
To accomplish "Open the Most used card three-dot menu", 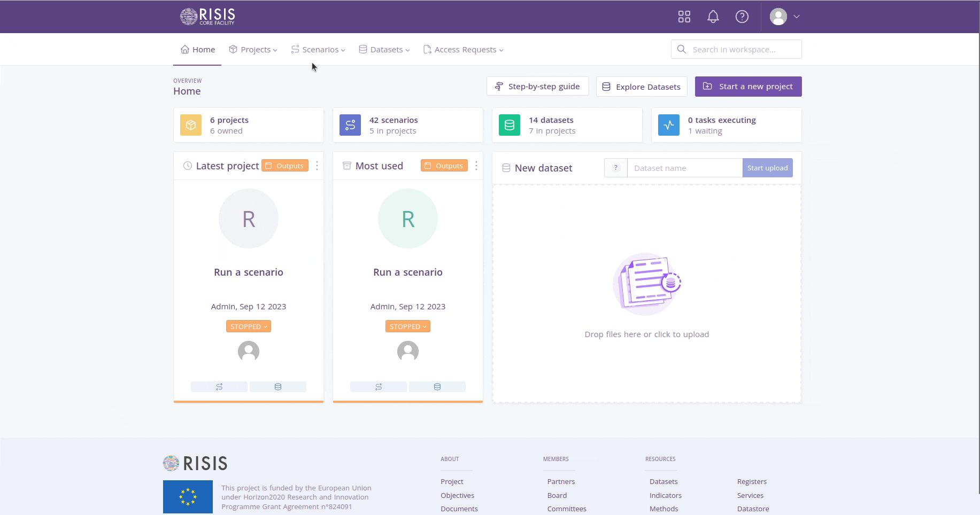I will 476,166.
